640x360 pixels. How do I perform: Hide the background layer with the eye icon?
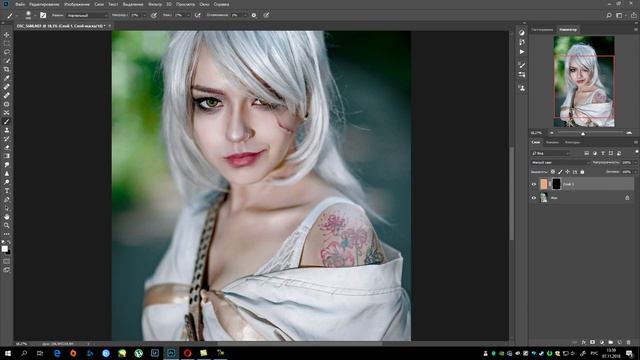pyautogui.click(x=534, y=198)
